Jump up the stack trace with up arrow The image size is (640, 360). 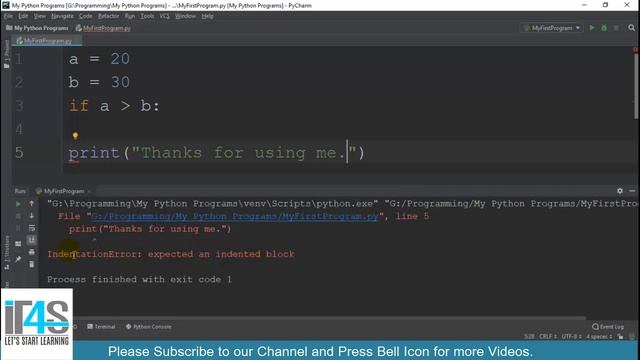[31, 203]
